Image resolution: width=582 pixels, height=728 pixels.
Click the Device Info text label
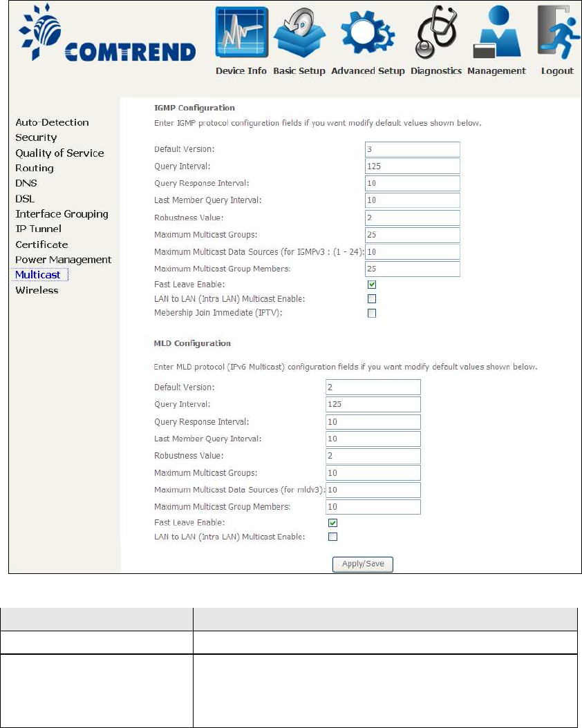(241, 71)
